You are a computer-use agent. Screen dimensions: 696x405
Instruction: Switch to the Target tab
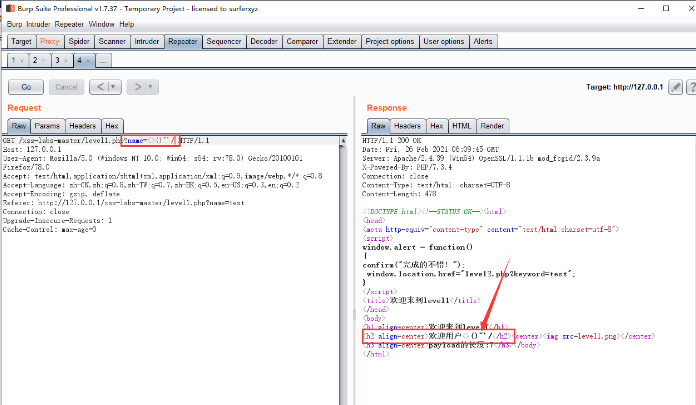coord(21,41)
